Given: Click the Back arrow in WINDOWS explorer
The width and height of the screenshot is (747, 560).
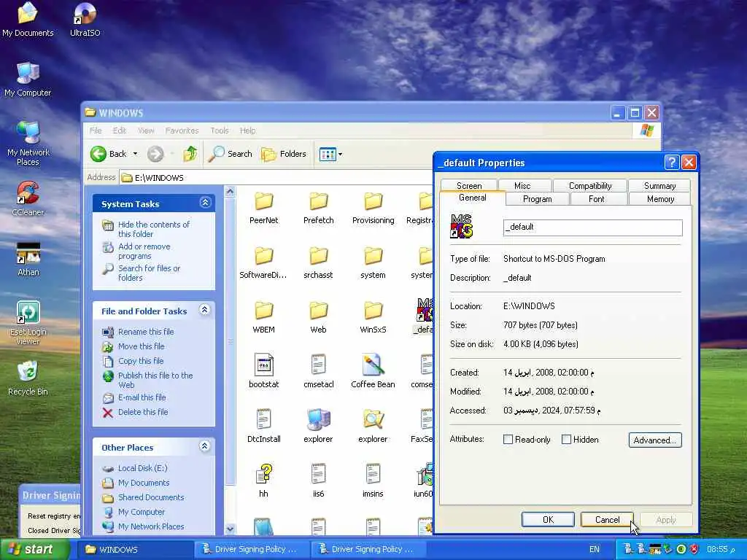Looking at the screenshot, I should point(109,154).
